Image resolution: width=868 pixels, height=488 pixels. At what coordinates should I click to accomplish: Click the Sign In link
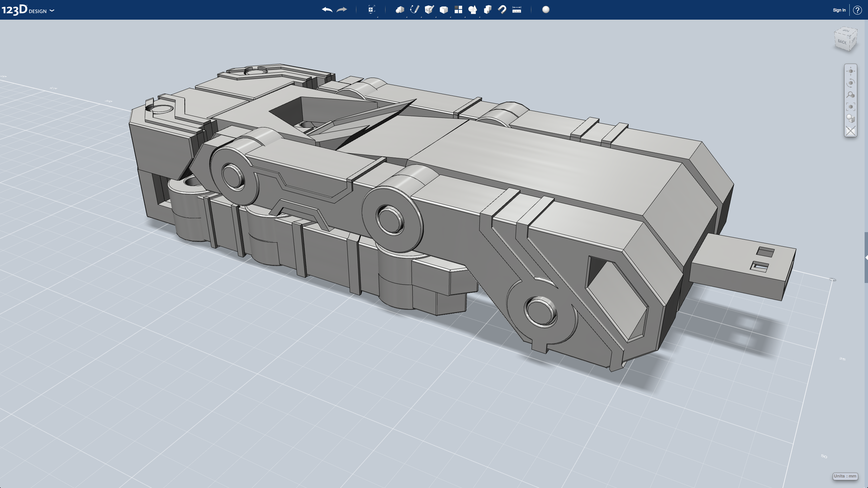coord(839,10)
